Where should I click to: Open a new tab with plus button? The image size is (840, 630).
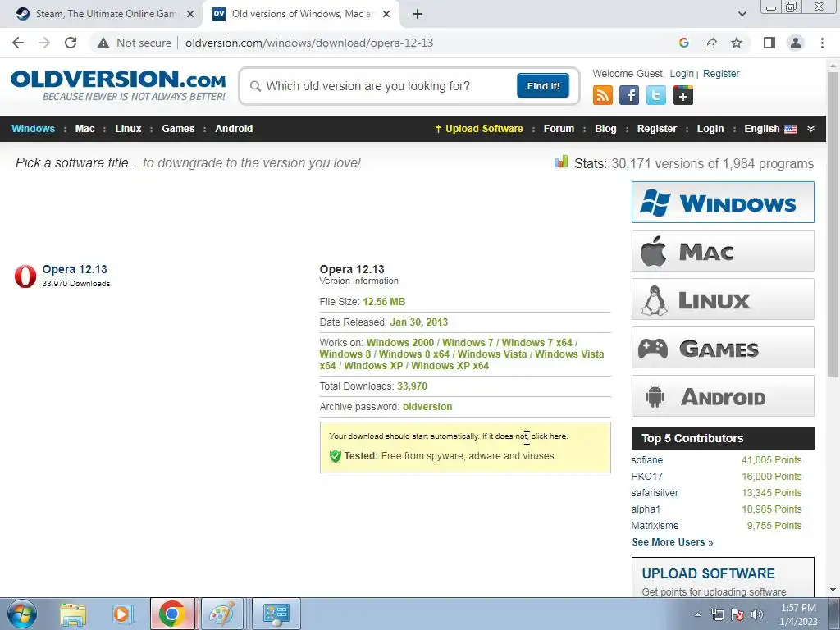418,14
